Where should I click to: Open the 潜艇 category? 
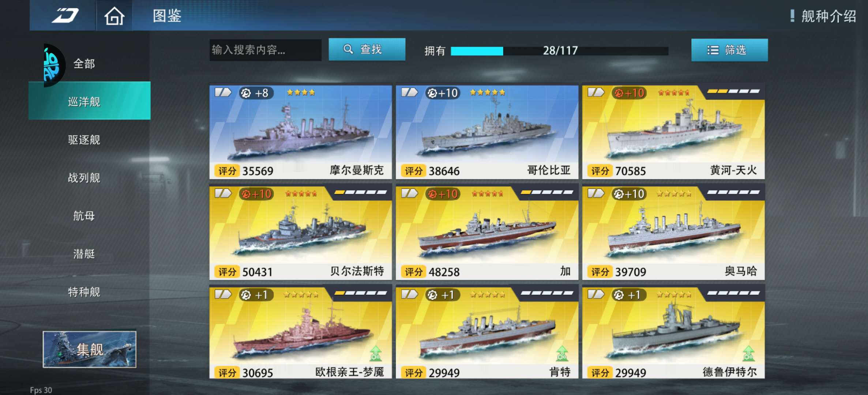click(x=84, y=253)
